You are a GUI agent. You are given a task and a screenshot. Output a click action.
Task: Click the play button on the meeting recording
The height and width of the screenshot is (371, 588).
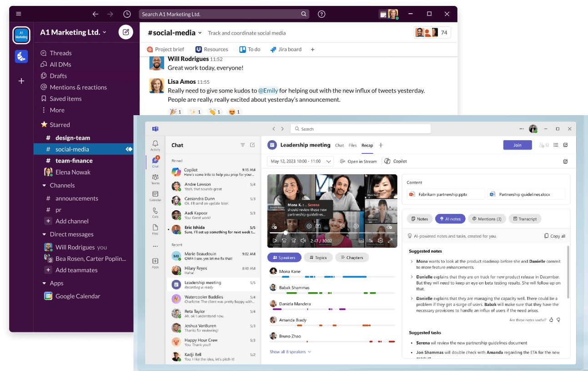(x=274, y=241)
